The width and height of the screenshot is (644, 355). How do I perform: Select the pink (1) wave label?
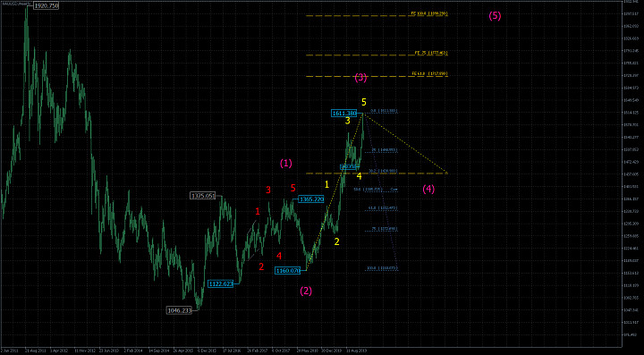pos(286,163)
